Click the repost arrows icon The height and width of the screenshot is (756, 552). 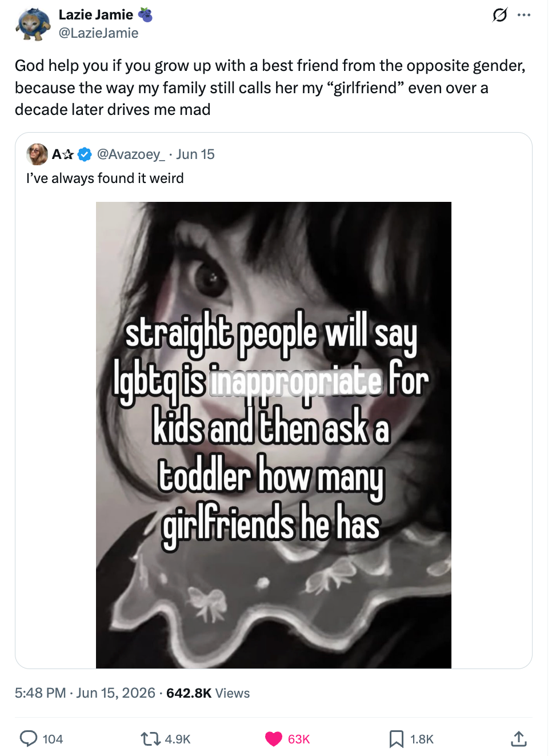point(150,739)
